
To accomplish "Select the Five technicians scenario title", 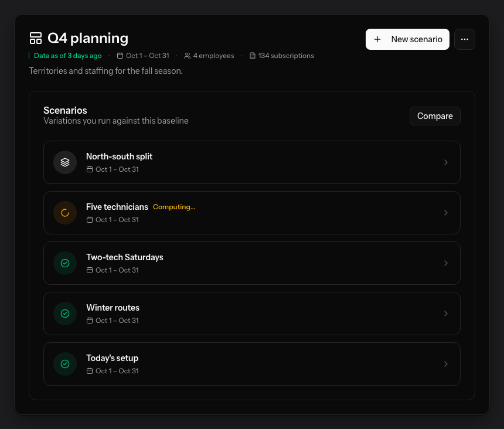I will (x=117, y=207).
